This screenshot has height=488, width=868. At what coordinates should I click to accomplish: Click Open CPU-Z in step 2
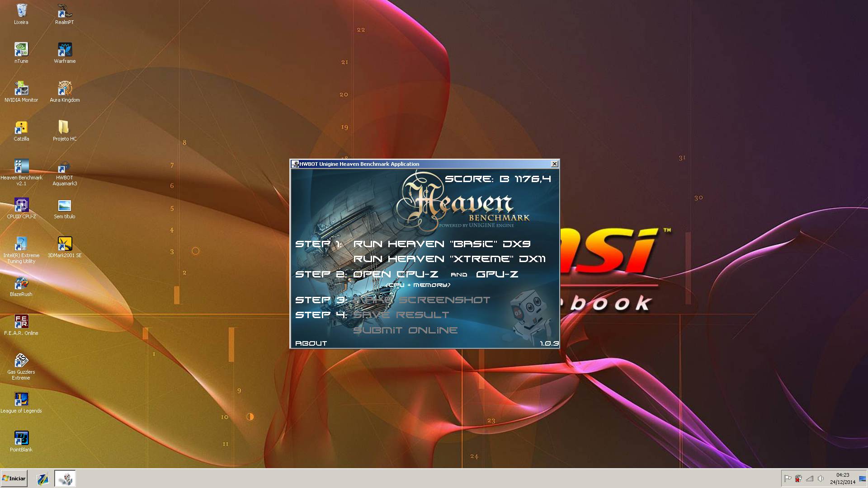(x=396, y=274)
